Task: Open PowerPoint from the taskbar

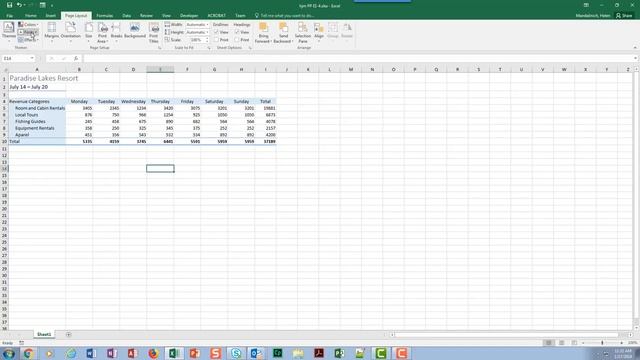Action: pyautogui.click(x=194, y=353)
